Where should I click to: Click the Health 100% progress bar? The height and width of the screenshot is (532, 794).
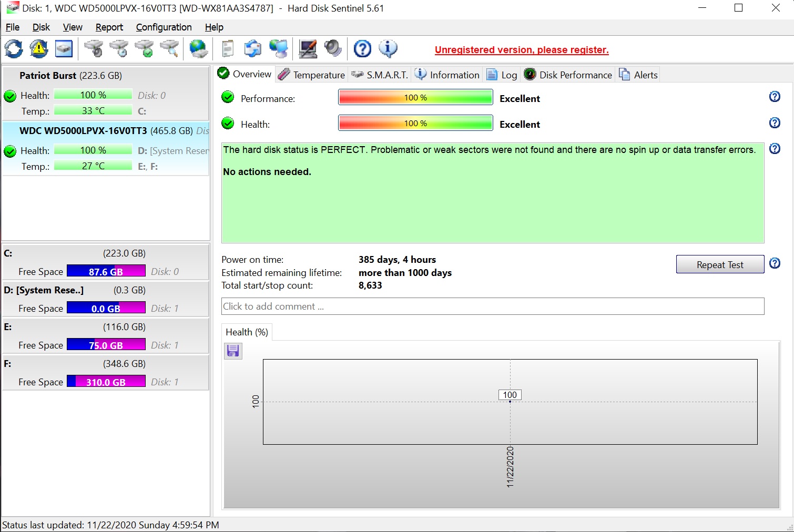tap(415, 124)
